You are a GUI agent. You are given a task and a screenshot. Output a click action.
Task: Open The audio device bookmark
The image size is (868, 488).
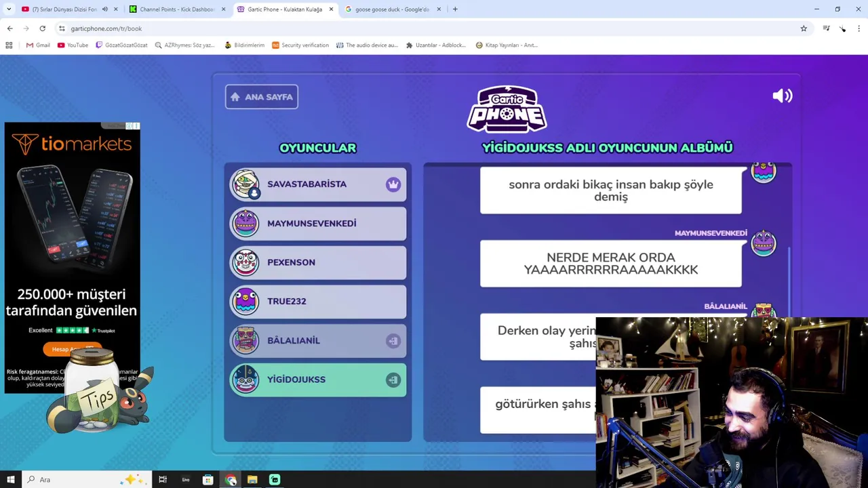pyautogui.click(x=367, y=45)
